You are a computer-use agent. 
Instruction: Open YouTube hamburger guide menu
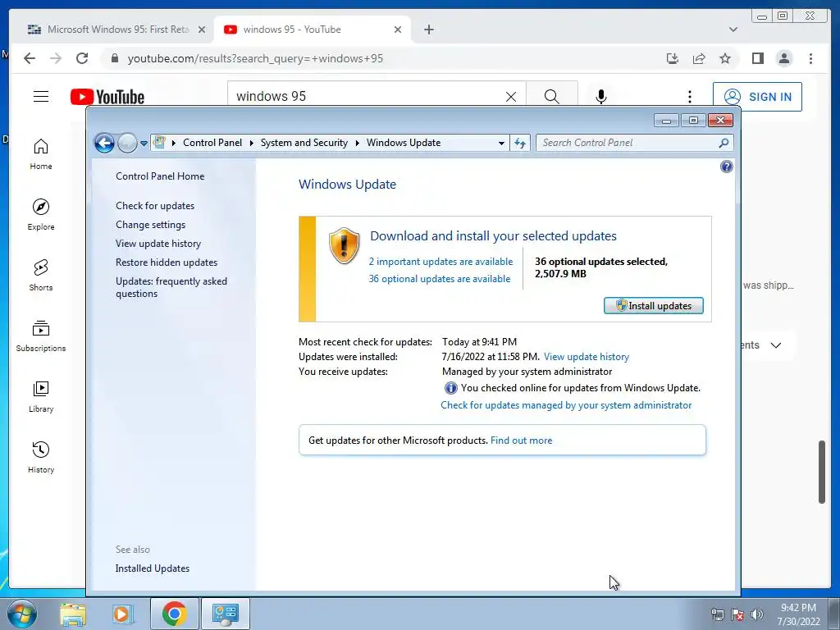[x=41, y=97]
